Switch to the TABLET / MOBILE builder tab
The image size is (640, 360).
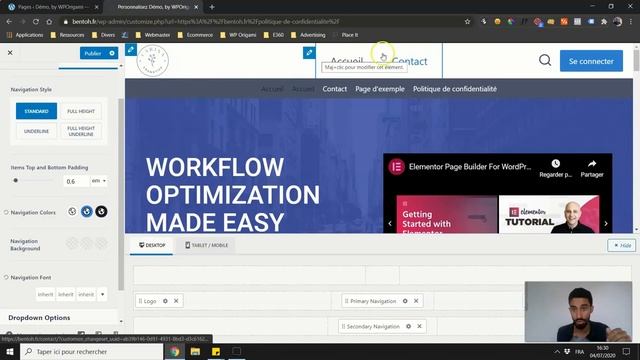[206, 245]
